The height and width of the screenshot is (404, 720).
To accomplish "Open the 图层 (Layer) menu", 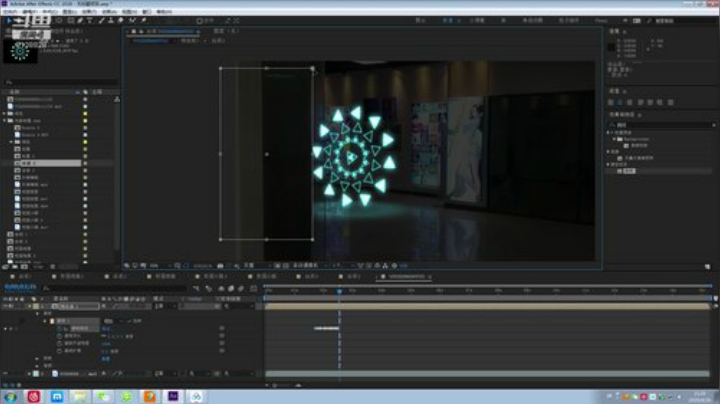I will tap(69, 11).
